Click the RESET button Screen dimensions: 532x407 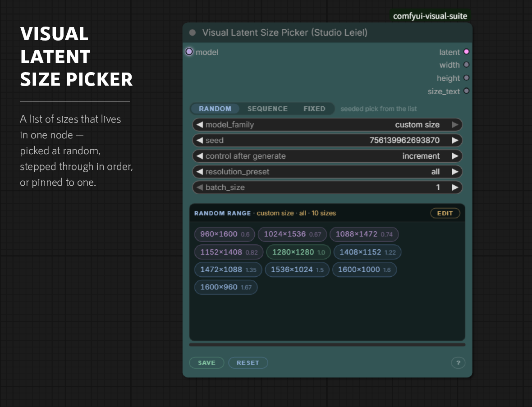click(248, 362)
